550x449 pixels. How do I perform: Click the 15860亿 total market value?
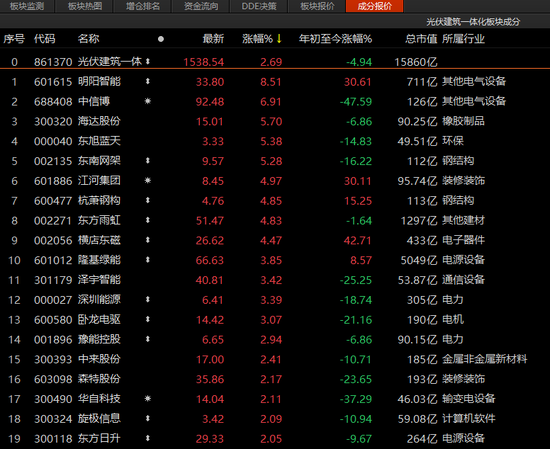click(416, 62)
